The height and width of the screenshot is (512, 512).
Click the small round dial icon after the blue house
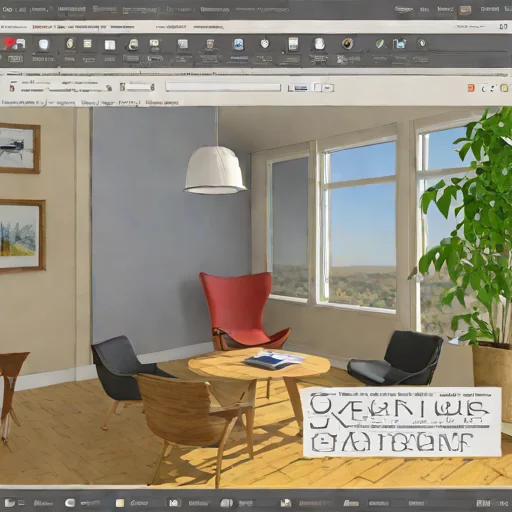[422, 43]
